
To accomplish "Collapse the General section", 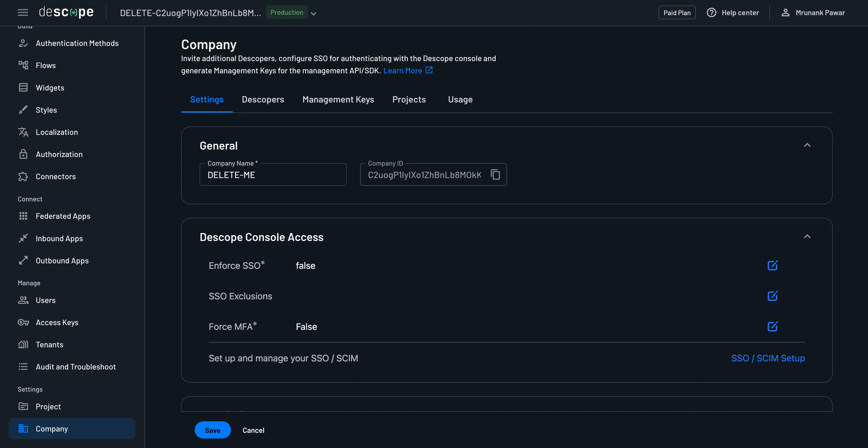I will point(807,145).
